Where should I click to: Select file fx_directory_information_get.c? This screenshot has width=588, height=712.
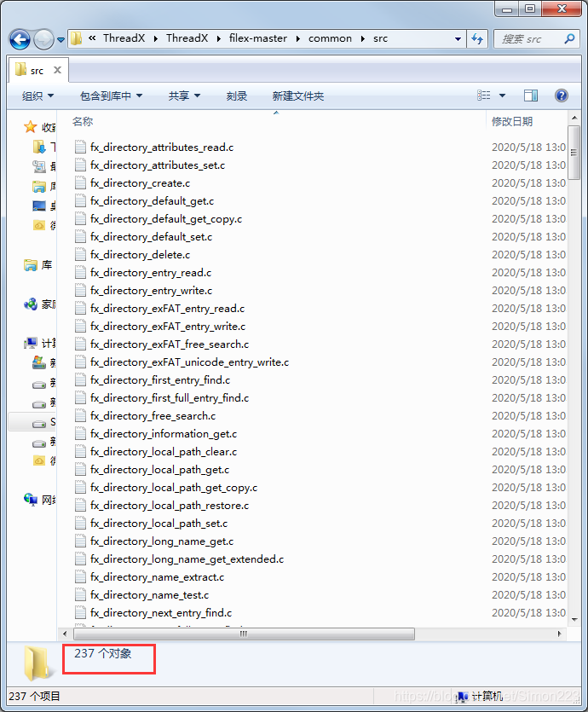pos(164,434)
